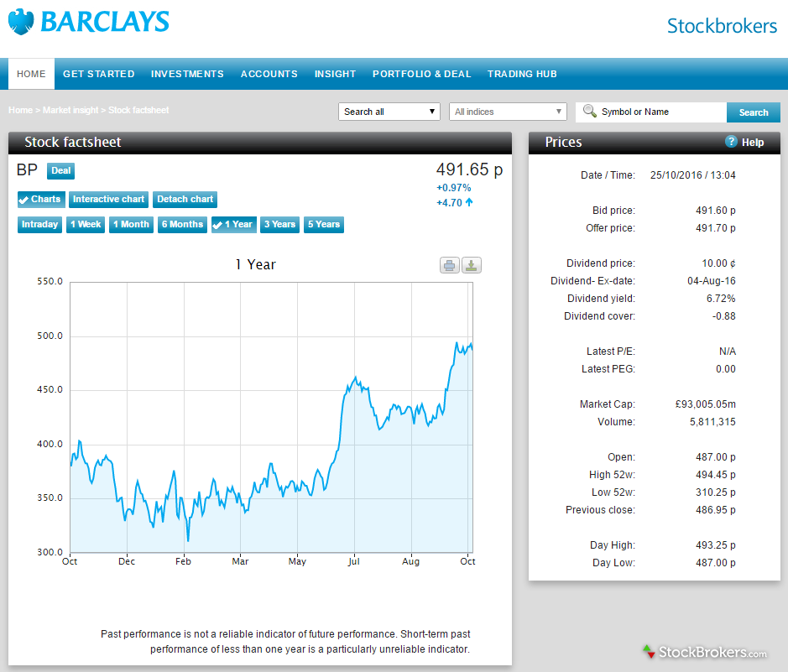
Task: Click the Bid price 491.60 p value
Action: coord(716,211)
